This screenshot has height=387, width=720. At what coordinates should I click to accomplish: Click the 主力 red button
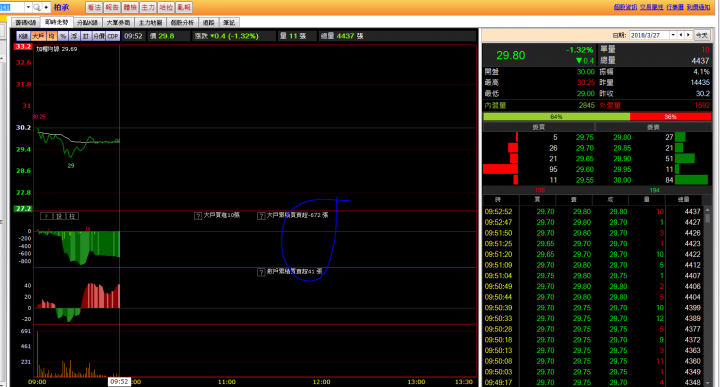click(x=148, y=7)
